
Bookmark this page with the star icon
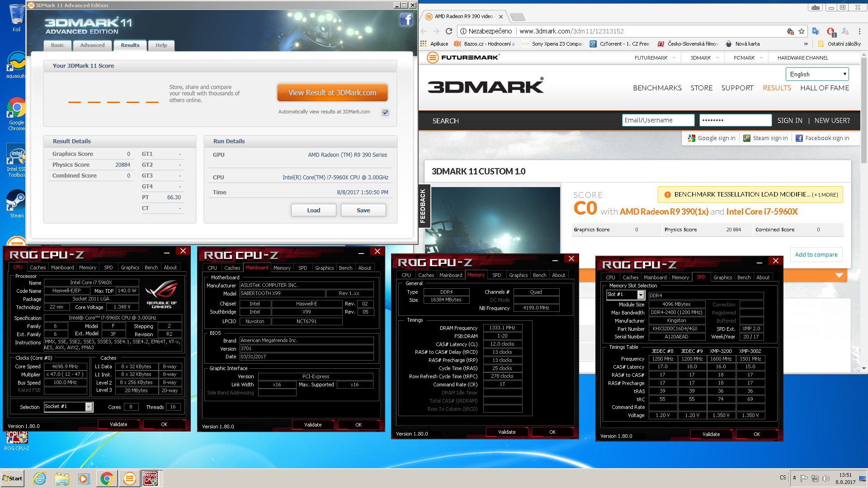coord(802,31)
